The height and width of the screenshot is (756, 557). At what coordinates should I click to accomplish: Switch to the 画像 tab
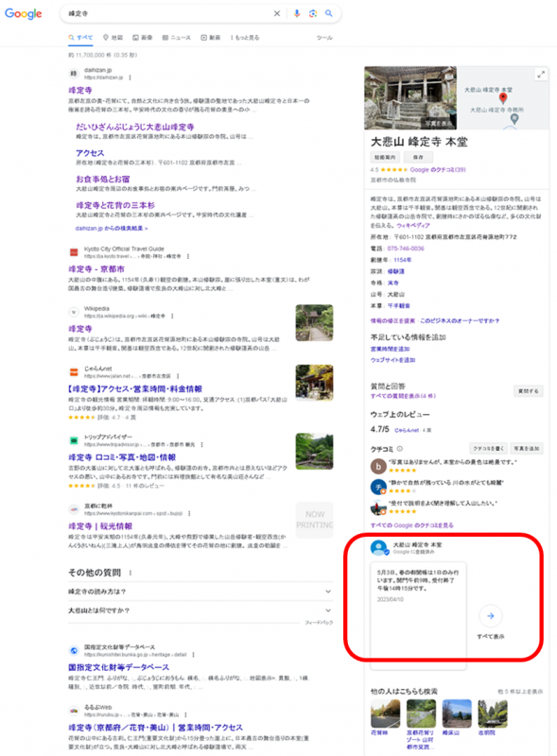point(143,38)
